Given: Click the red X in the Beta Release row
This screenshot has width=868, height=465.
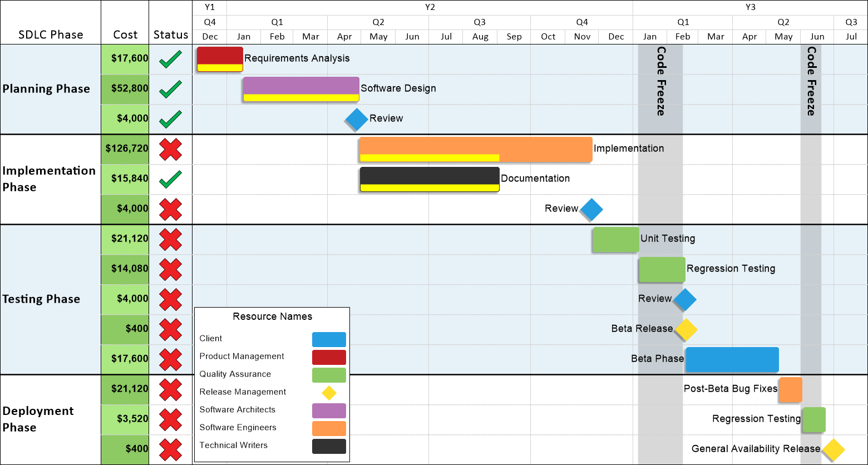Looking at the screenshot, I should [x=170, y=329].
